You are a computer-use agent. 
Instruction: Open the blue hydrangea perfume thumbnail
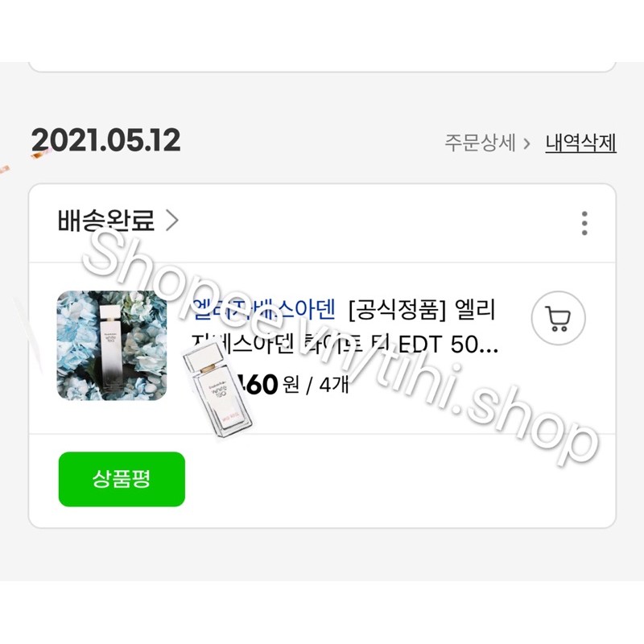click(x=112, y=345)
